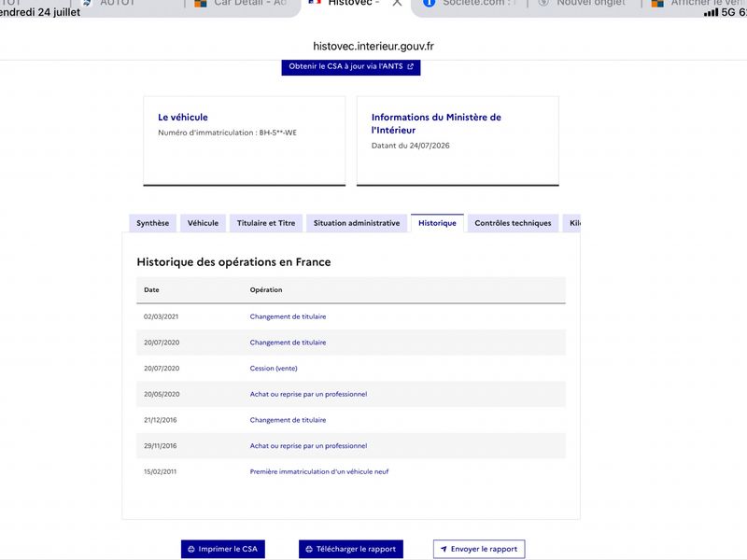The width and height of the screenshot is (747, 560).
Task: Click Achat ou reprise par un professionnel 20/05/2020
Action: tap(308, 394)
